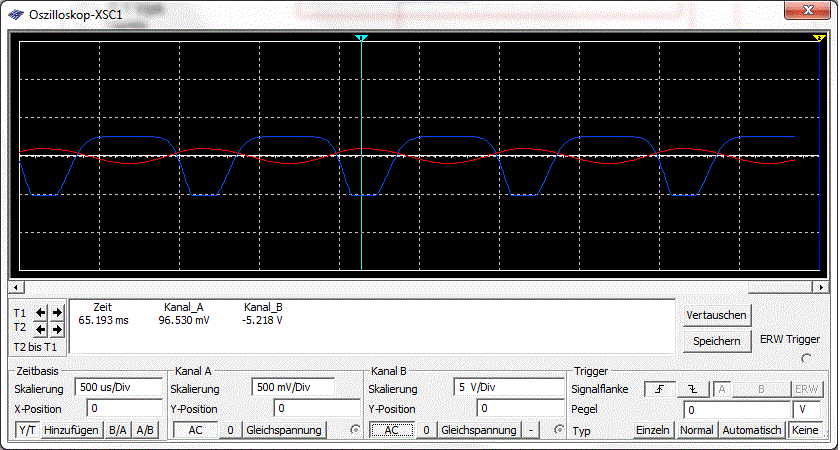Select Y/T display mode
This screenshot has width=840, height=450.
(x=27, y=430)
